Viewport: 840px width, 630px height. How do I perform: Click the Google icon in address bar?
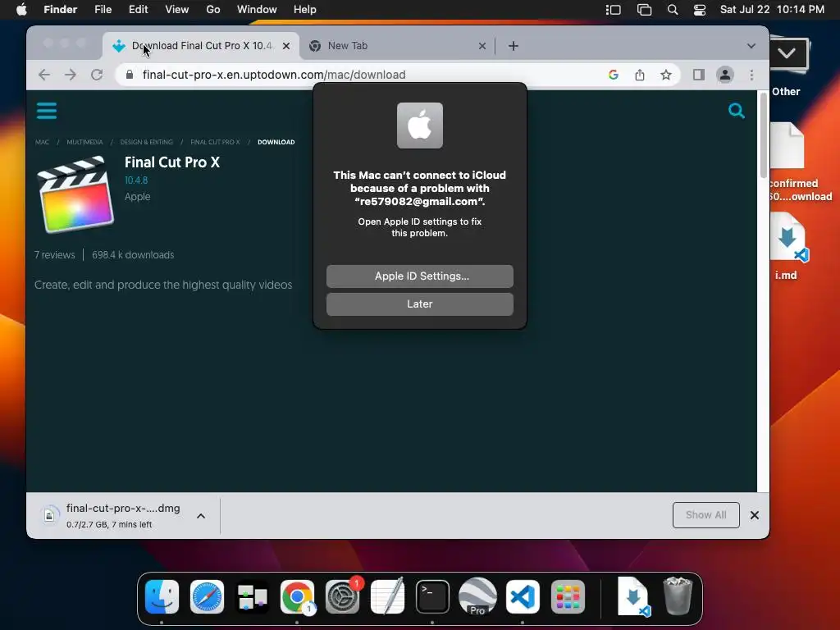click(x=614, y=75)
